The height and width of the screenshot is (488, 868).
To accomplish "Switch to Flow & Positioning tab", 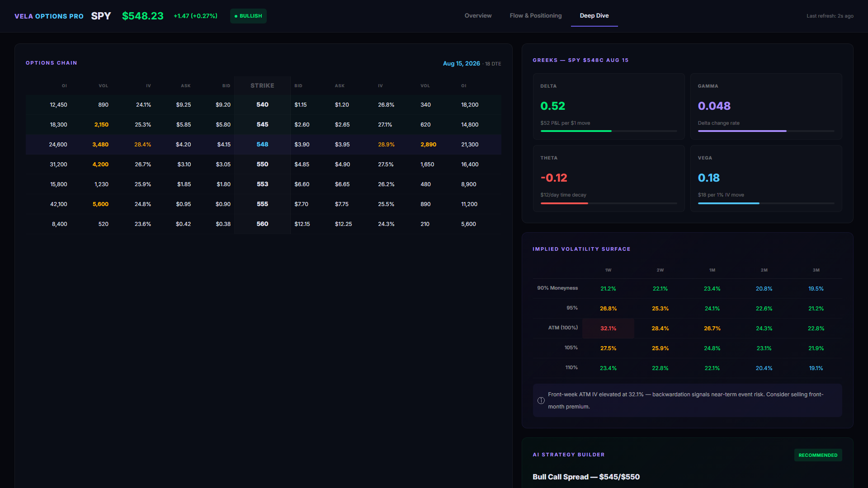I will [x=536, y=16].
